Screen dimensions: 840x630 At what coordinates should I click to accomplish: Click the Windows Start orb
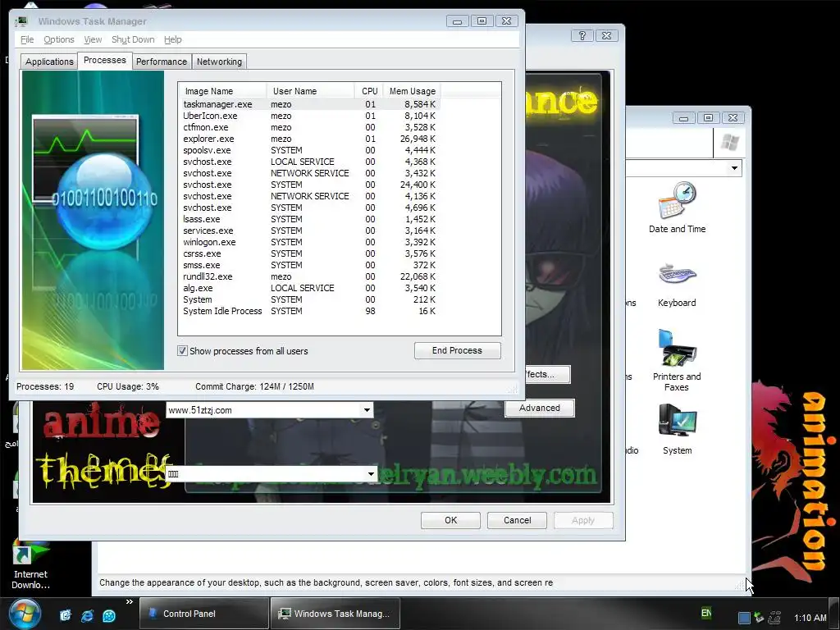(25, 614)
